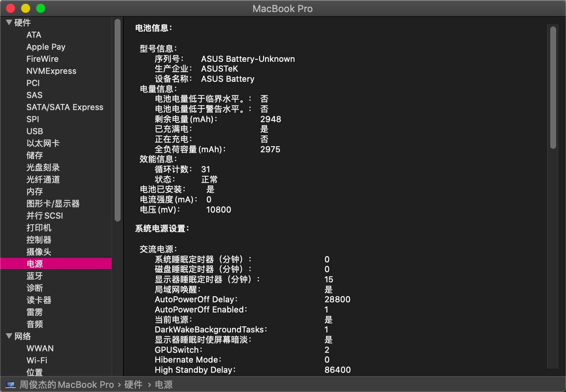The height and width of the screenshot is (392, 566).
Task: Click the manufacturer value ASUSTeK
Action: tap(220, 69)
